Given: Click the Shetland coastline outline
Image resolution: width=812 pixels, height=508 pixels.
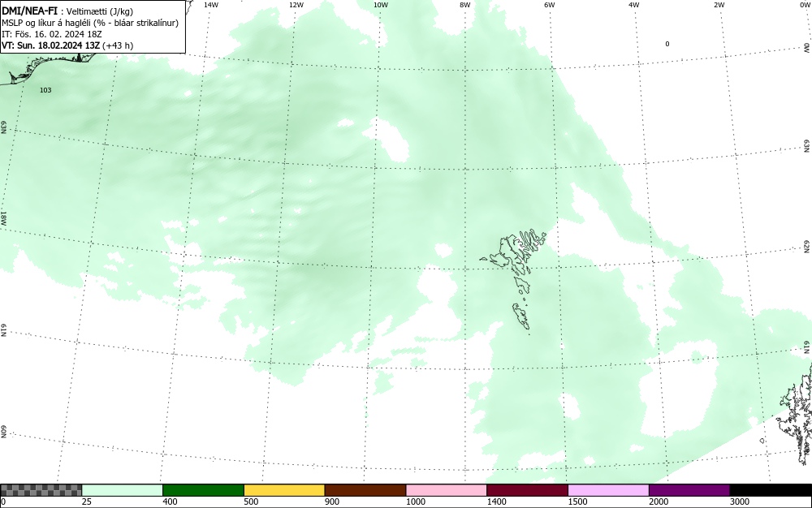Looking at the screenshot, I should [796, 414].
